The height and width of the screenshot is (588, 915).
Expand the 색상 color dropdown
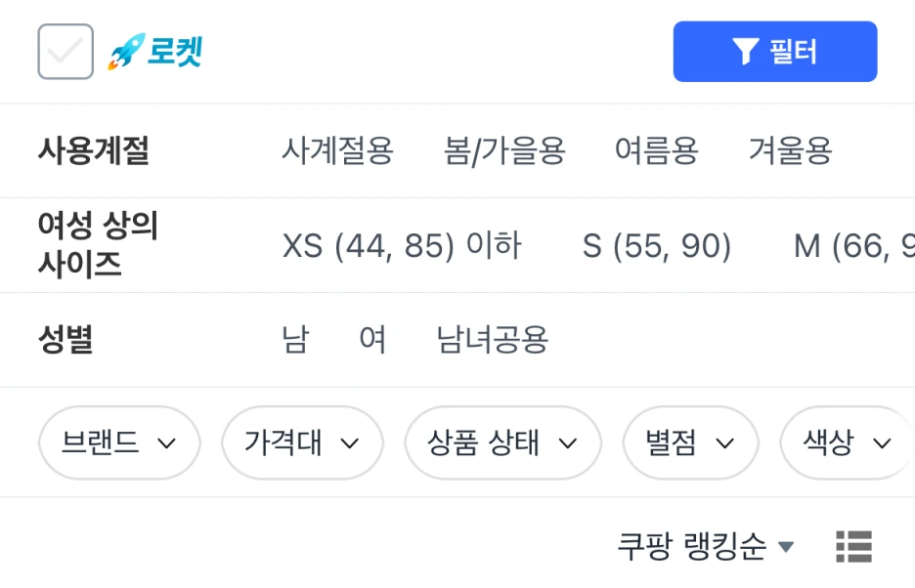[x=847, y=443]
